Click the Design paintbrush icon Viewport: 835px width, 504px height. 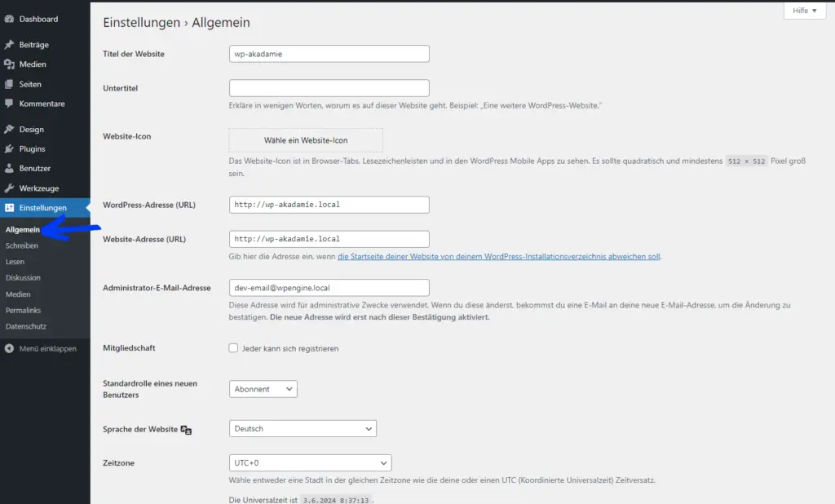coord(9,130)
